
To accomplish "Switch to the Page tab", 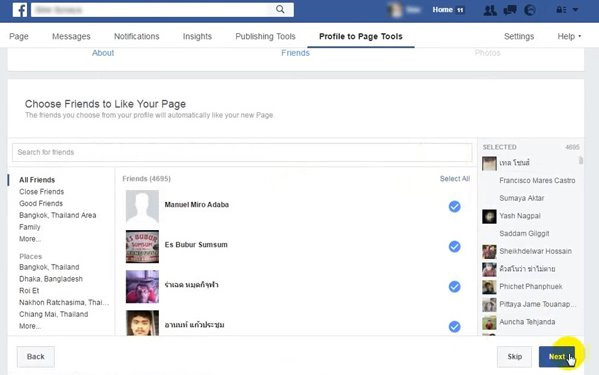I will pyautogui.click(x=19, y=36).
